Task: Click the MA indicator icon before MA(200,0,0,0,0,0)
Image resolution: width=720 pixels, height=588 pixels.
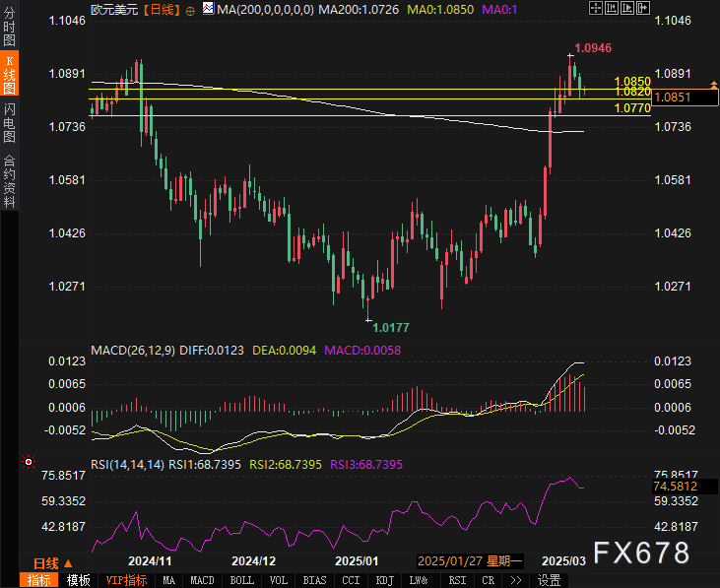Action: pos(206,9)
